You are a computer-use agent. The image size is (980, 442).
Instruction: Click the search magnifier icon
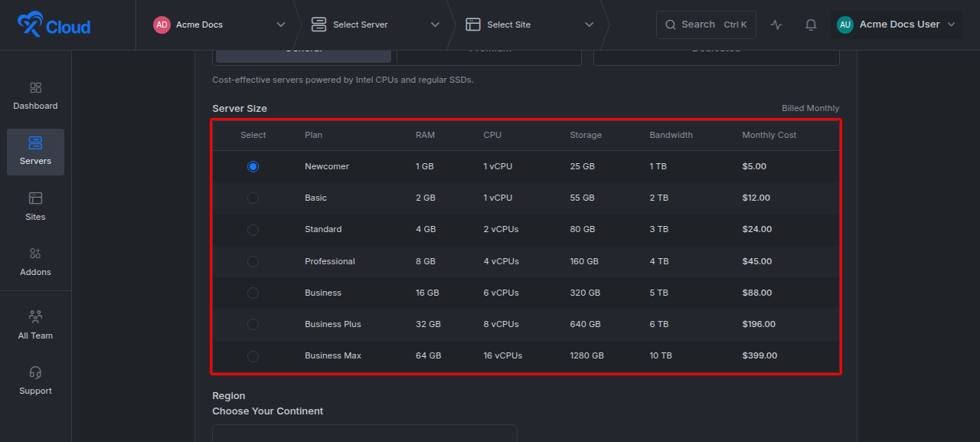coord(671,25)
